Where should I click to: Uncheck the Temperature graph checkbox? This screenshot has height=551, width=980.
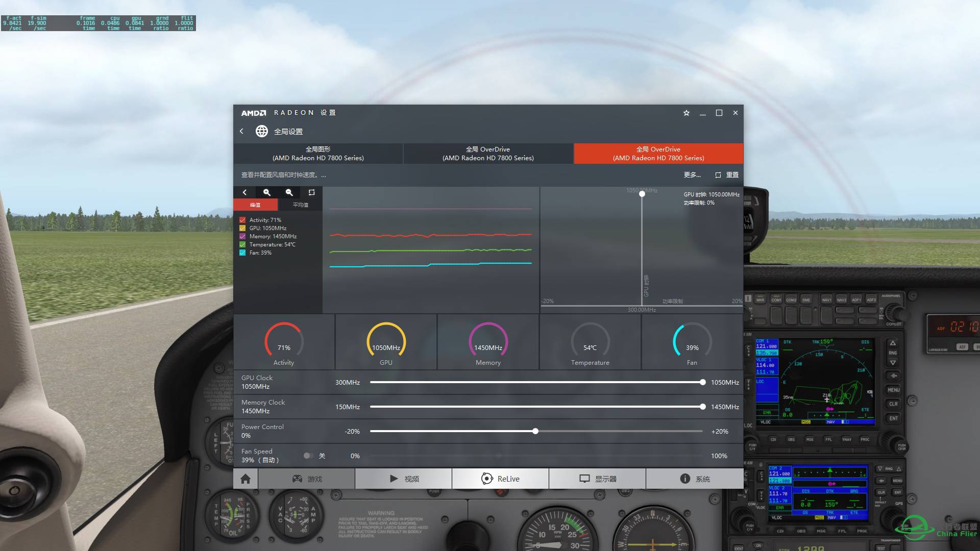tap(242, 244)
